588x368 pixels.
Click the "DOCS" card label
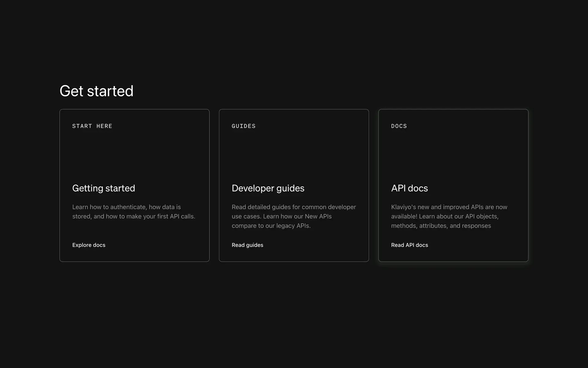tap(399, 126)
